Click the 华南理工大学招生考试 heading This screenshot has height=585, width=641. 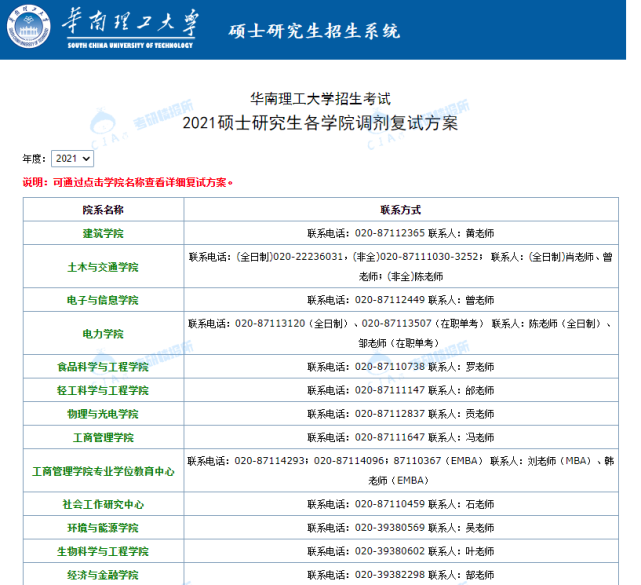coord(320,99)
